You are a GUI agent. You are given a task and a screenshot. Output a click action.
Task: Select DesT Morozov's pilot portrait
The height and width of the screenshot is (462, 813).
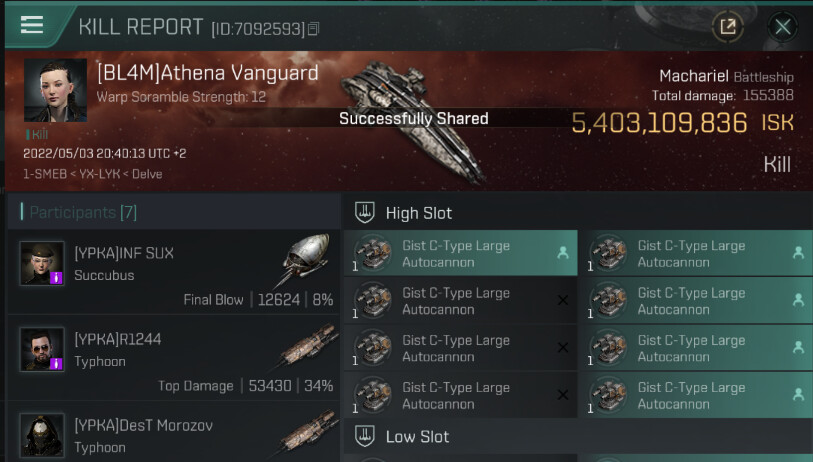coord(42,435)
